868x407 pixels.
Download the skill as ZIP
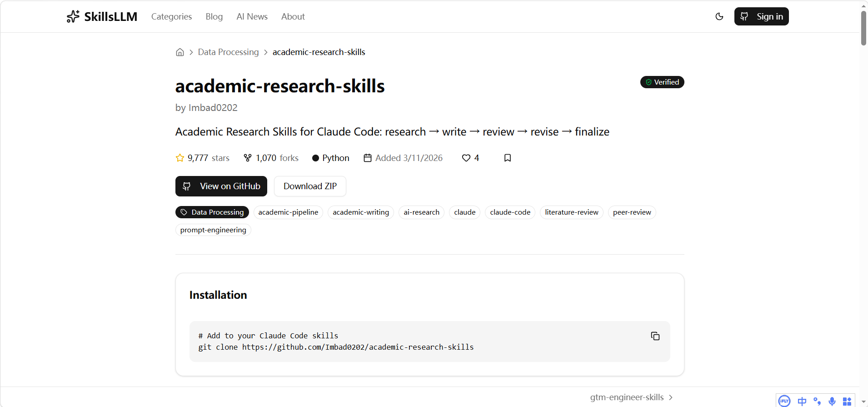click(310, 186)
